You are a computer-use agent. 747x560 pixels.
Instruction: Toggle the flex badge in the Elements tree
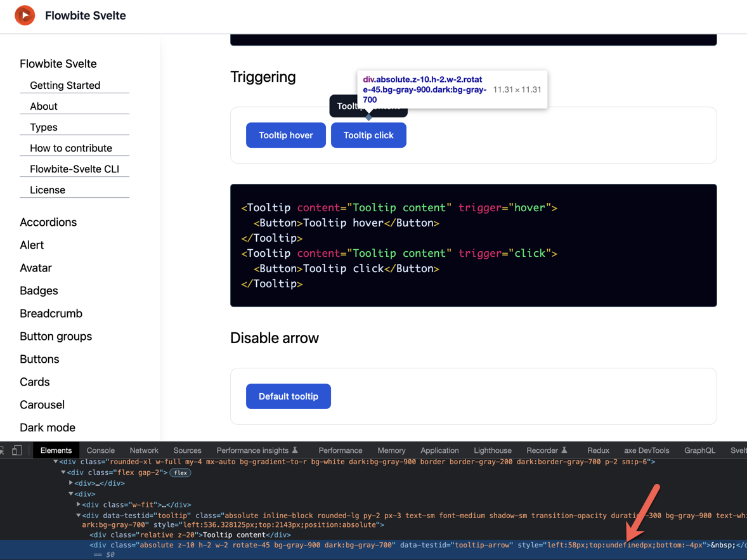click(180, 472)
